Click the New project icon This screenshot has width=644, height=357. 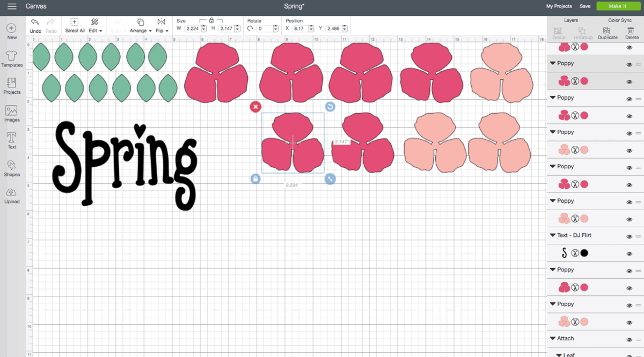(x=12, y=28)
